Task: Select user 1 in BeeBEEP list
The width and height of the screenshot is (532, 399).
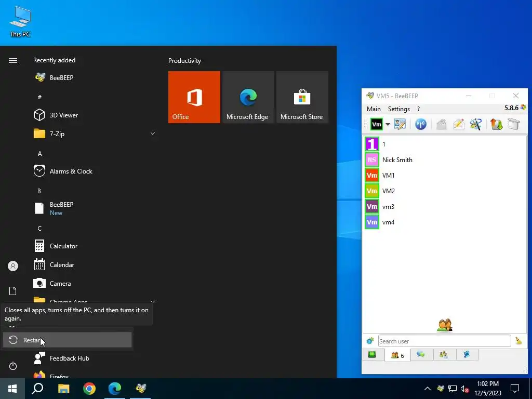Action: pyautogui.click(x=445, y=144)
